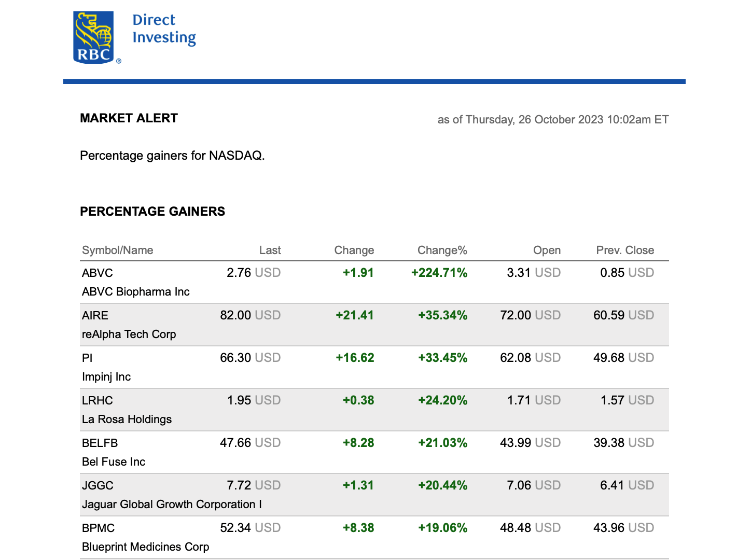Click ABVC Biopharma Inc company name
The image size is (751, 560).
tap(136, 292)
